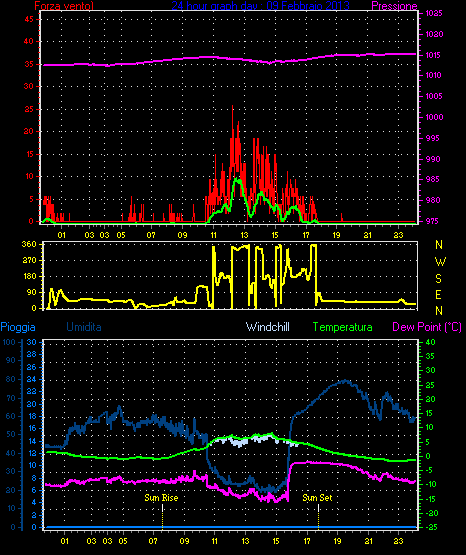Click the 'Windchill' legend label
The image size is (466, 555).
[x=267, y=327]
